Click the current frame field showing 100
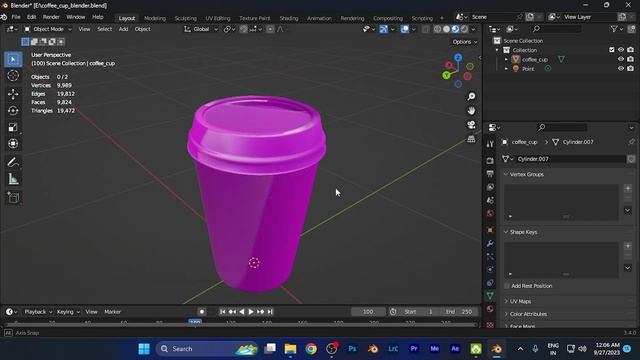This screenshot has height=360, width=640. [x=368, y=312]
